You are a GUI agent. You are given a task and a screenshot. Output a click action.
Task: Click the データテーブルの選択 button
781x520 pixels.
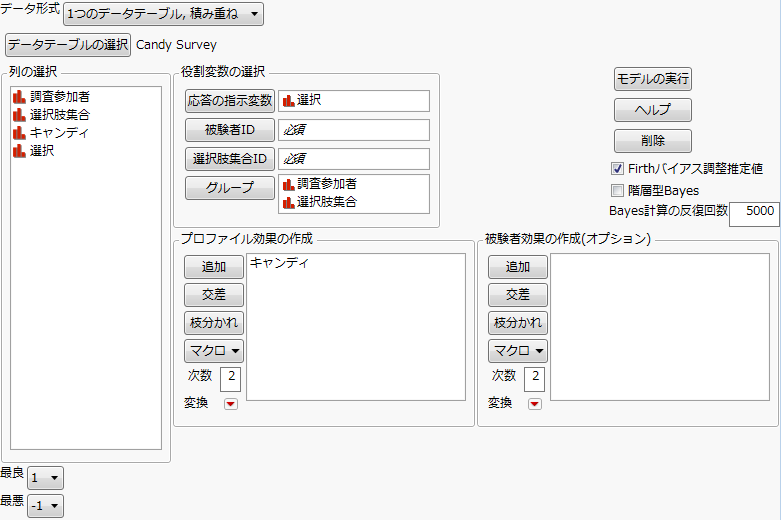[x=68, y=45]
